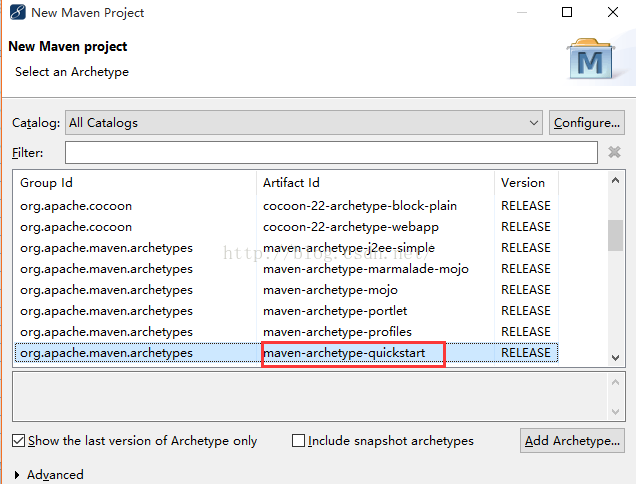Click description box scroll down arrow

615,412
